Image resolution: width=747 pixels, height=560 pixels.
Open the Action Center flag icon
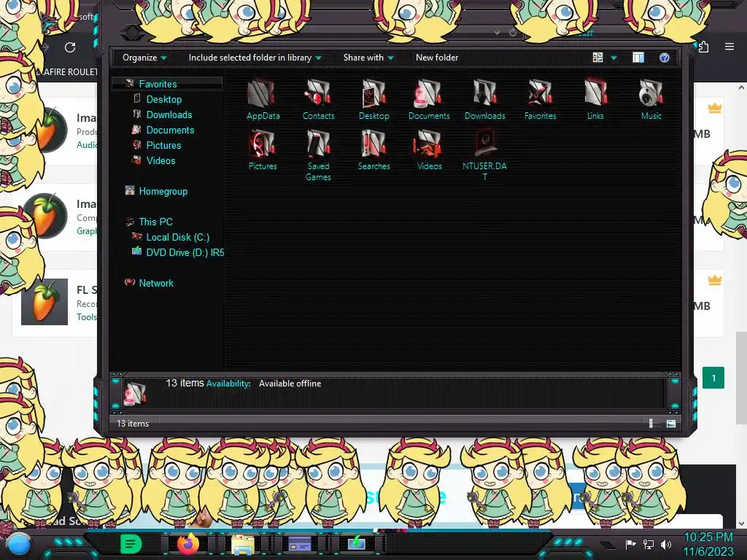point(630,544)
